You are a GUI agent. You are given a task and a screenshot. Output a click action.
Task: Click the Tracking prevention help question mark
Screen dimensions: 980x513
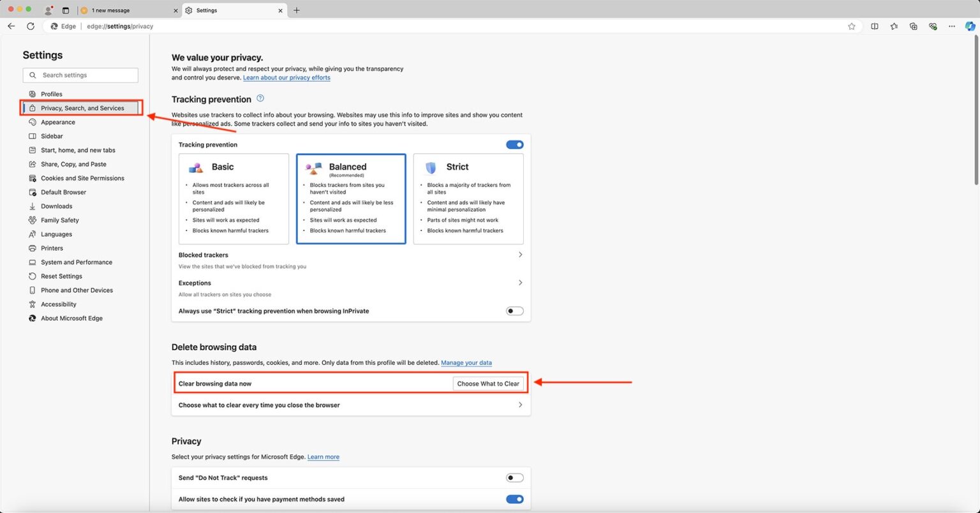coord(260,98)
